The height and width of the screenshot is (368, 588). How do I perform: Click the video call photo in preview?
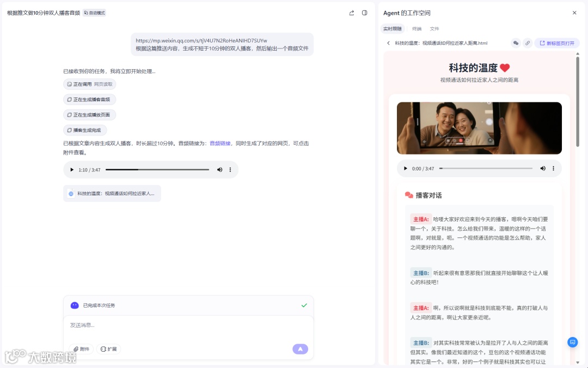(x=479, y=128)
